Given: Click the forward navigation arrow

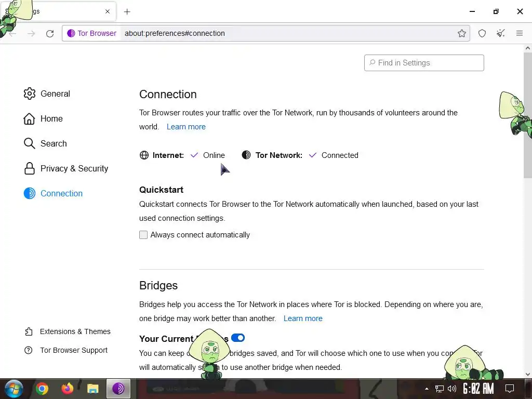Looking at the screenshot, I should tap(31, 33).
